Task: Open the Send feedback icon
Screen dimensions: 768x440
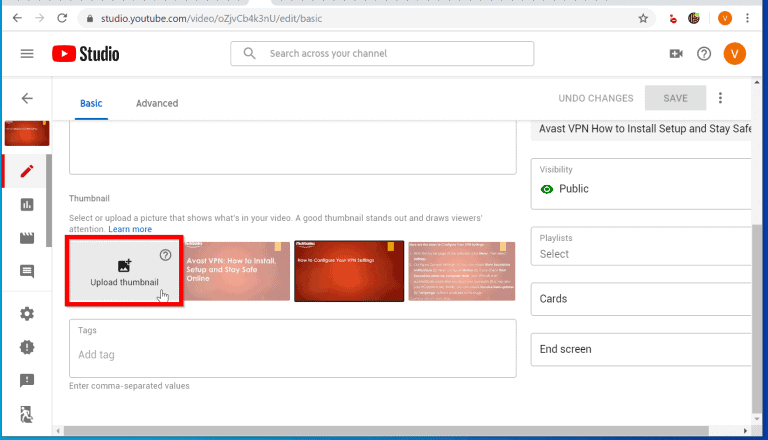Action: point(27,380)
